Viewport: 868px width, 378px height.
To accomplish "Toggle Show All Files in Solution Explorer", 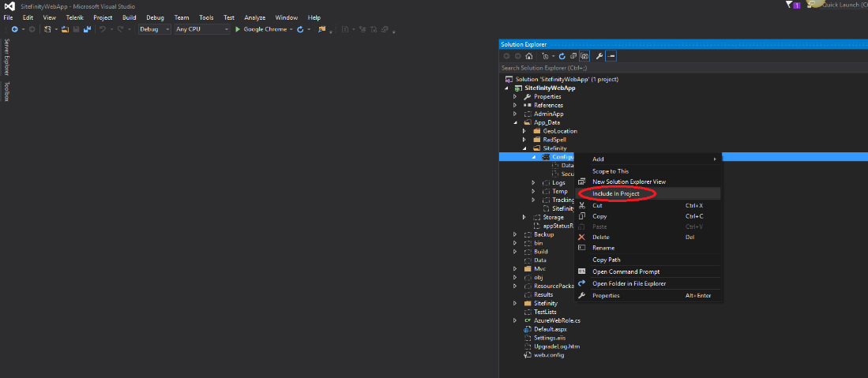I will click(x=584, y=56).
